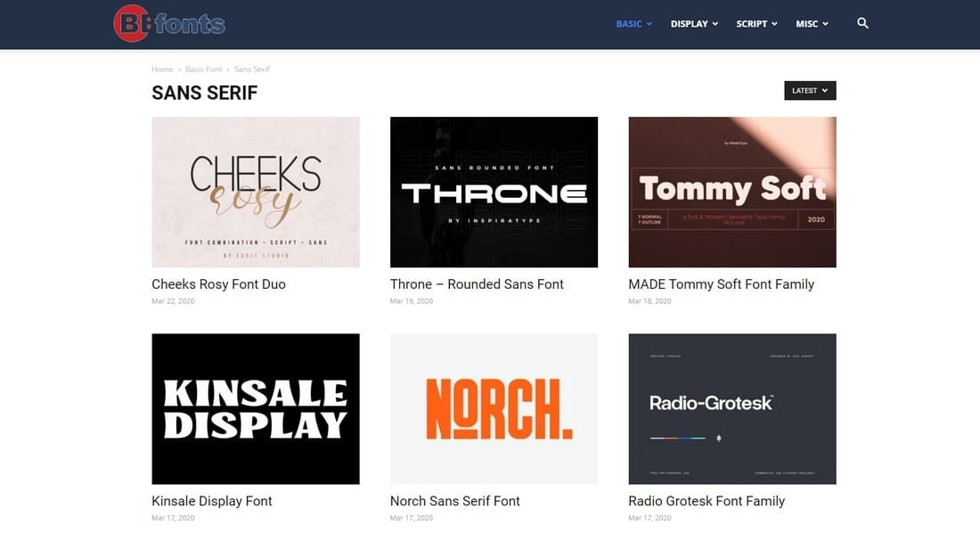
Task: Open Cheeks Rosy font thumbnail
Action: 256,192
